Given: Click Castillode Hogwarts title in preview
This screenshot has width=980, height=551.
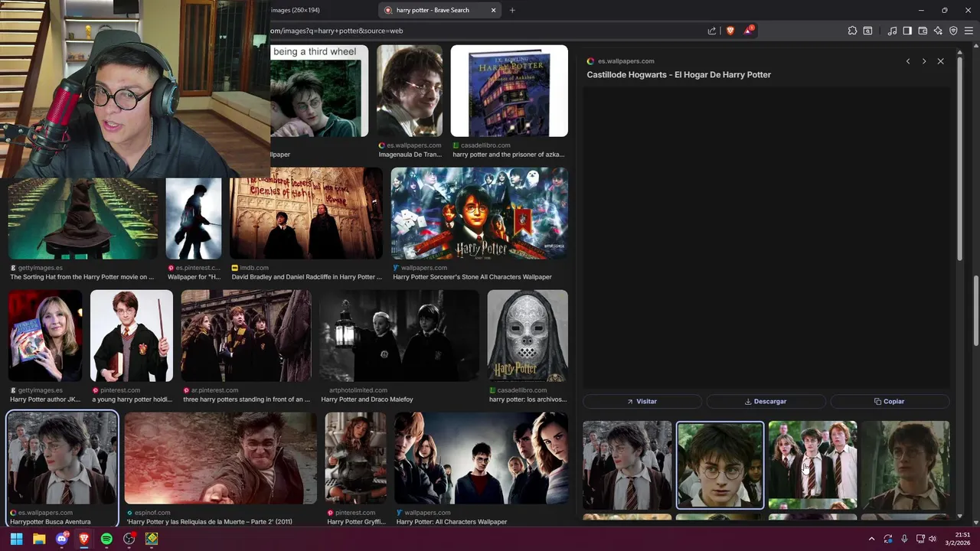Looking at the screenshot, I should pyautogui.click(x=678, y=74).
